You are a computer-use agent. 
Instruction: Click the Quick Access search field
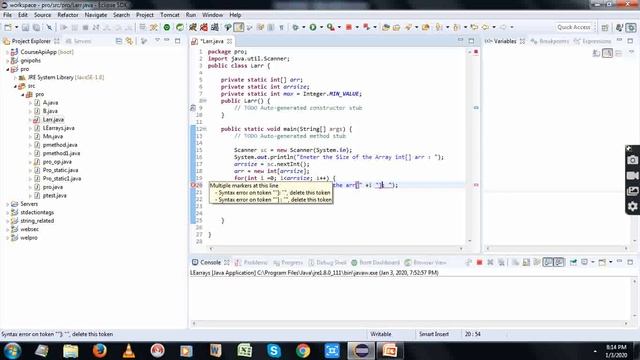(x=573, y=27)
